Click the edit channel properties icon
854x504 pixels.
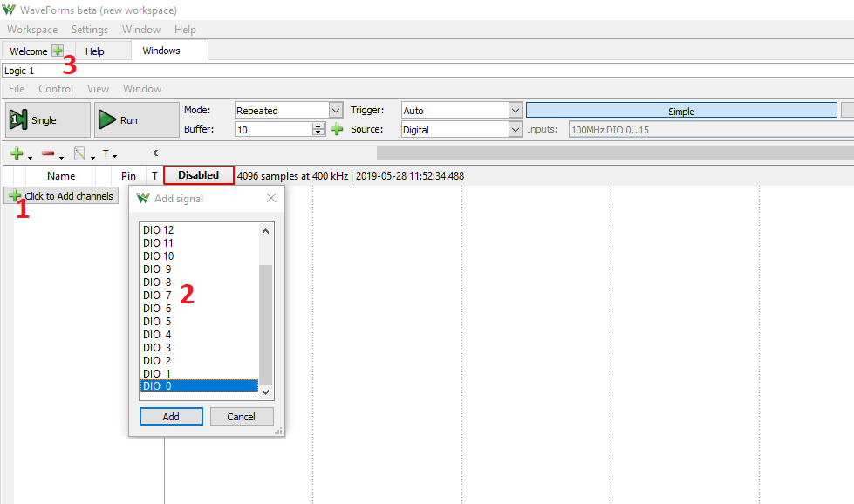click(79, 154)
